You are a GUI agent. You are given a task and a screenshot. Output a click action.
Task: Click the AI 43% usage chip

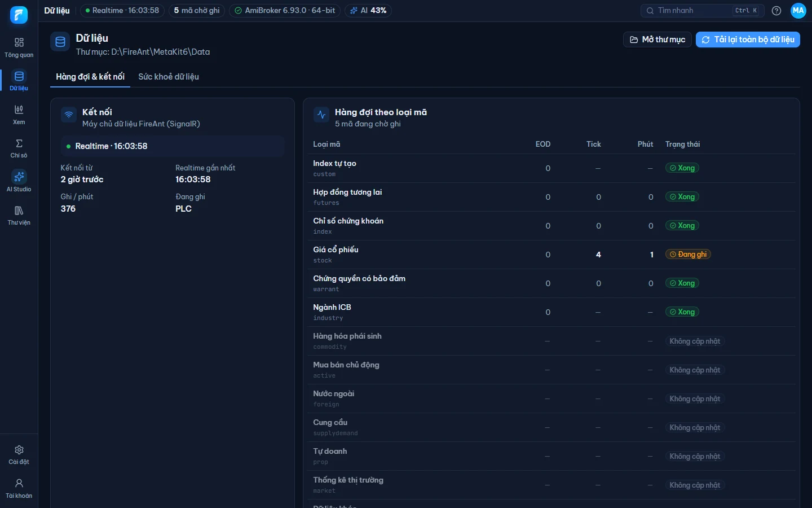click(x=368, y=11)
